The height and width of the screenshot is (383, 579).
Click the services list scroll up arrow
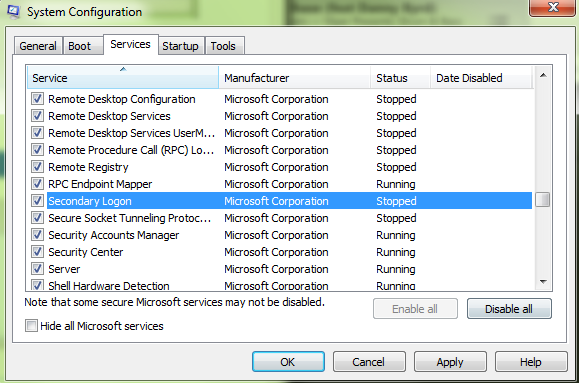[543, 75]
